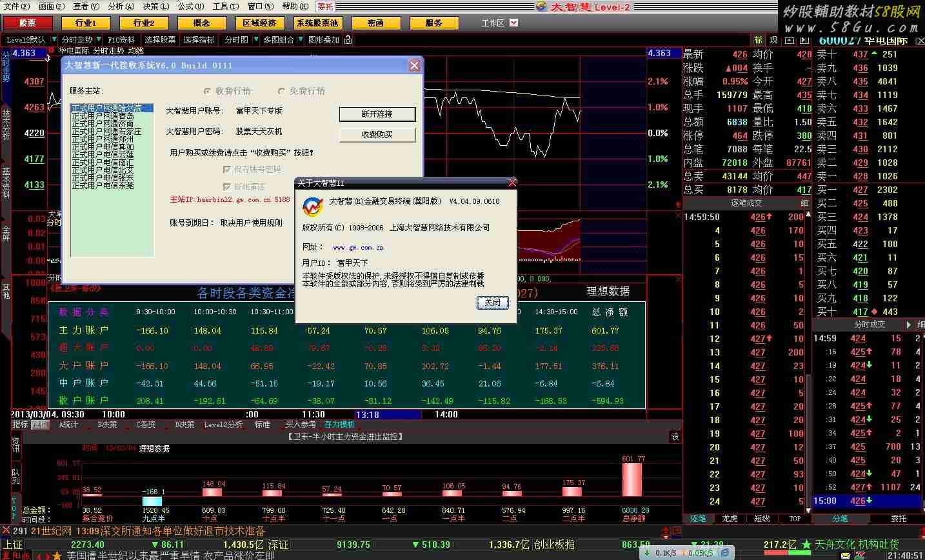Open the 公式(U) menu
925x560 pixels.
point(191,6)
